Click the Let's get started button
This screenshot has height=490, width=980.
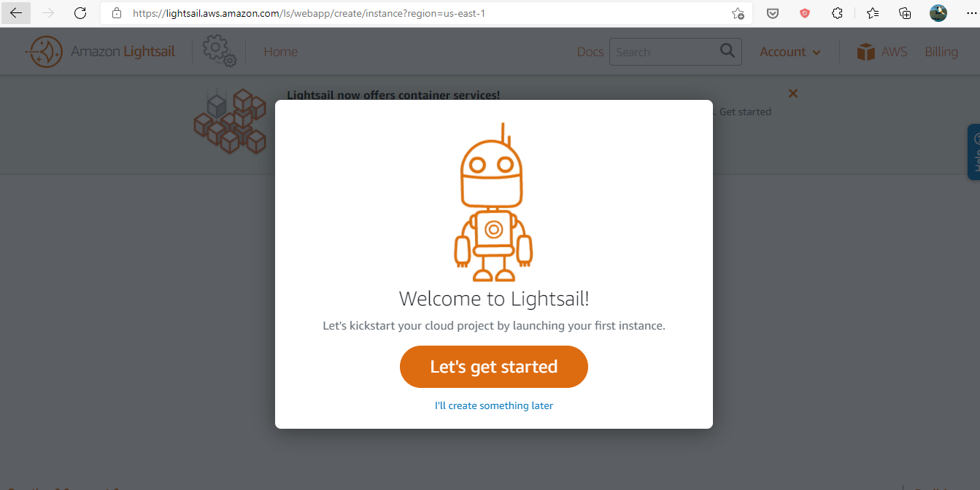pos(494,367)
